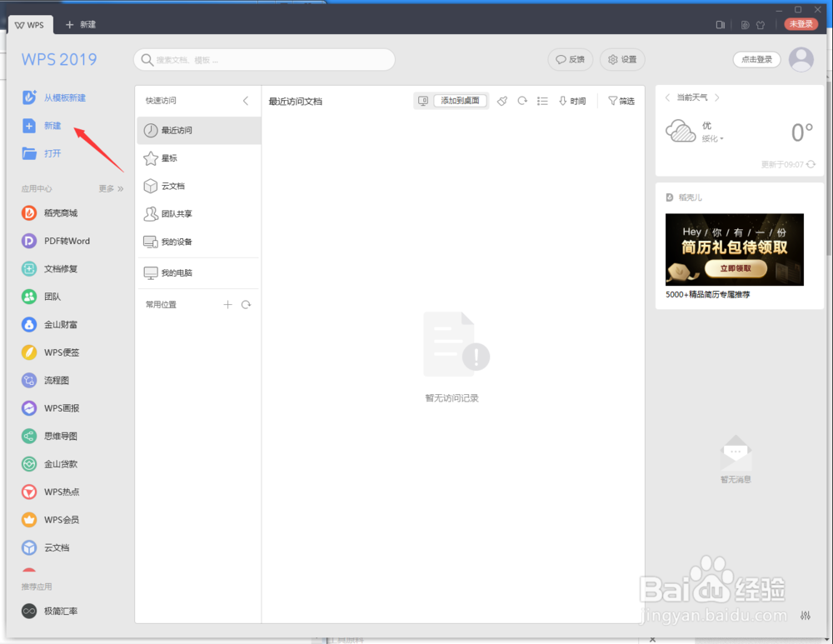Open 金山贷款 app
833x644 pixels.
tap(49, 464)
